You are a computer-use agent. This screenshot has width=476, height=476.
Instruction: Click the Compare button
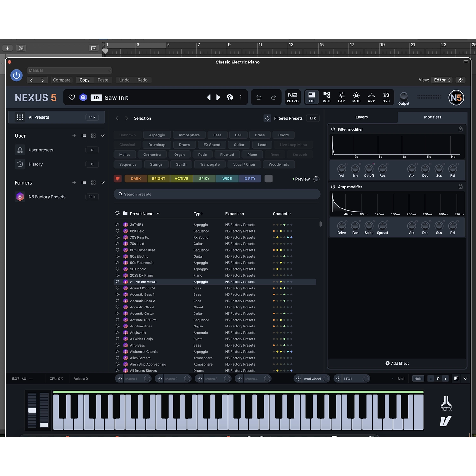point(62,80)
